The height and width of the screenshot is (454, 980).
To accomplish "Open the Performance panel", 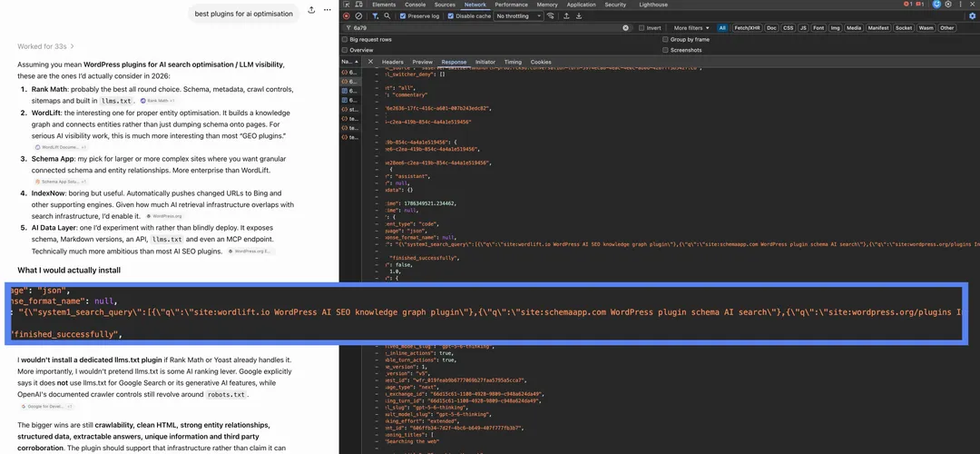I will tap(511, 5).
